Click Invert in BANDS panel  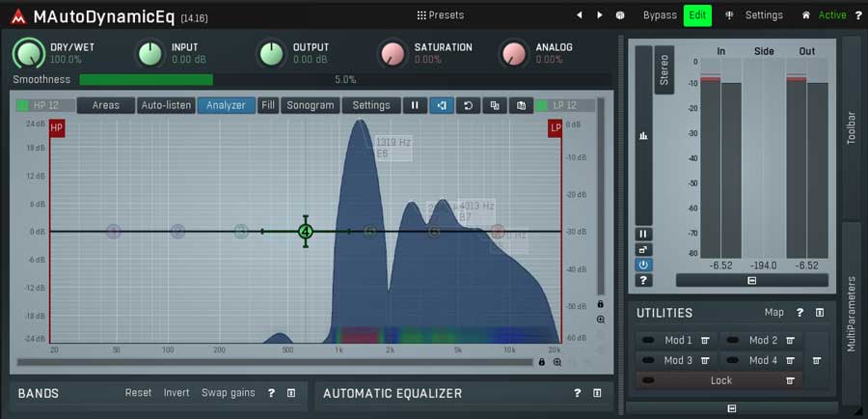click(x=176, y=393)
